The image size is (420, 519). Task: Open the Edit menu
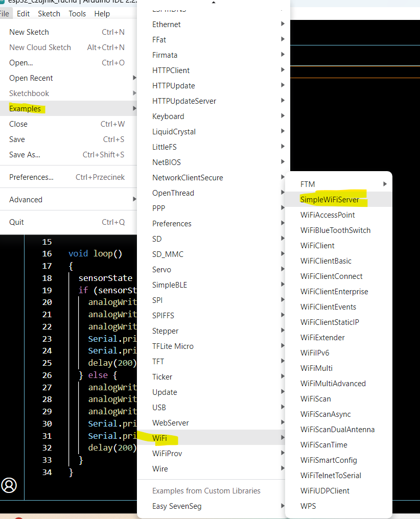23,14
